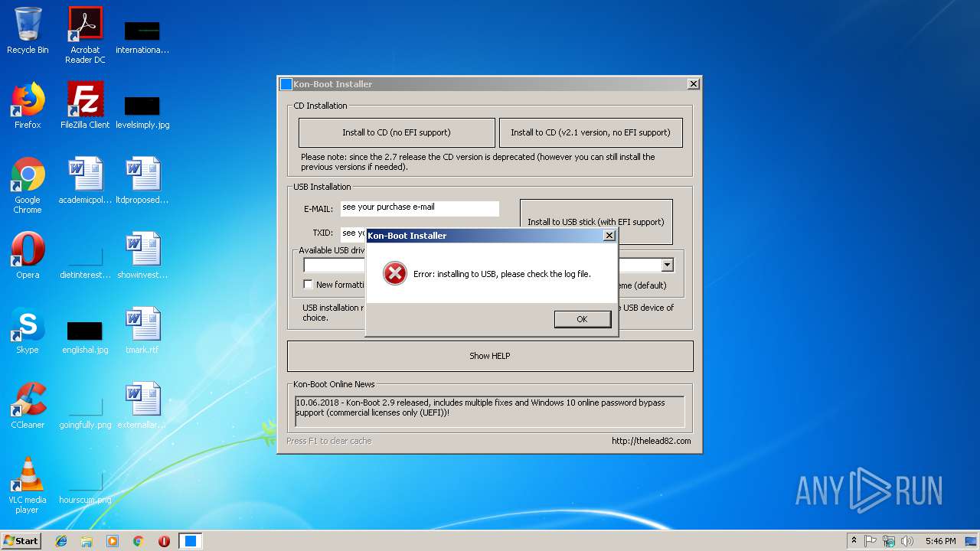Launch Skype from desktop
Screen dimensions: 980x551
pyautogui.click(x=28, y=331)
